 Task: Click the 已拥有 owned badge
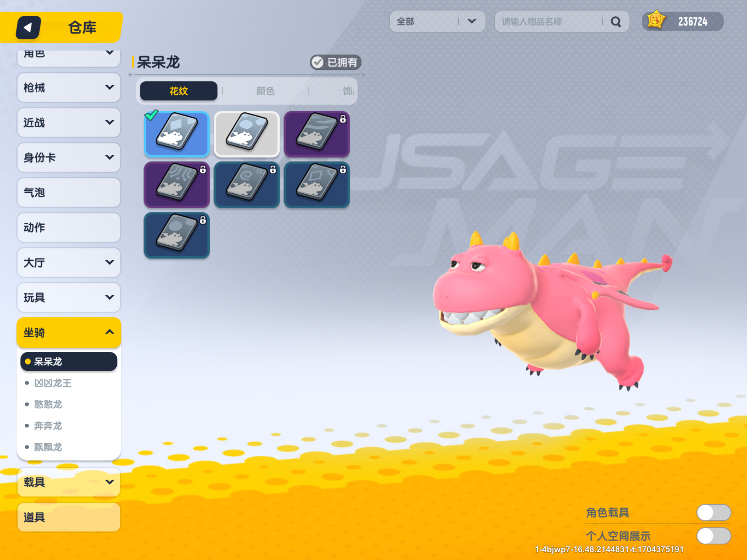click(336, 62)
